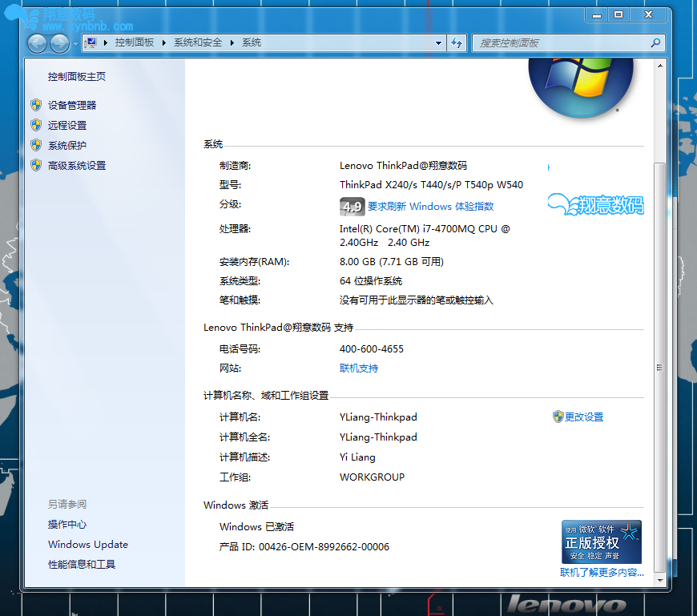Click the product ID 00426-OEM-8992662-00006 text

tap(324, 546)
